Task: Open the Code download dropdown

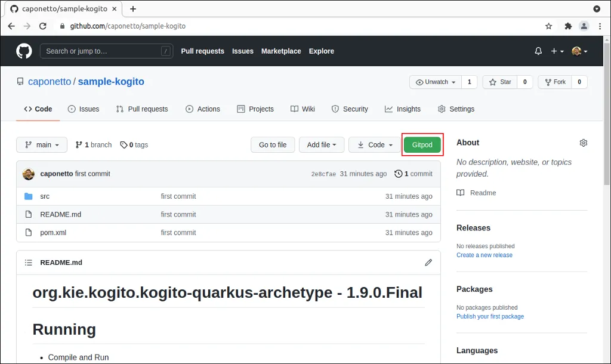Action: click(375, 144)
